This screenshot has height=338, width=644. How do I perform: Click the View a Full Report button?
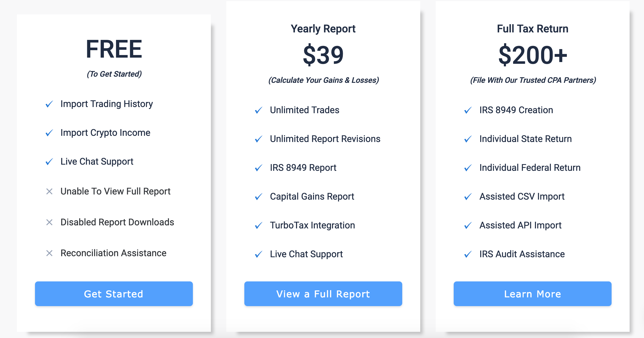pos(323,293)
